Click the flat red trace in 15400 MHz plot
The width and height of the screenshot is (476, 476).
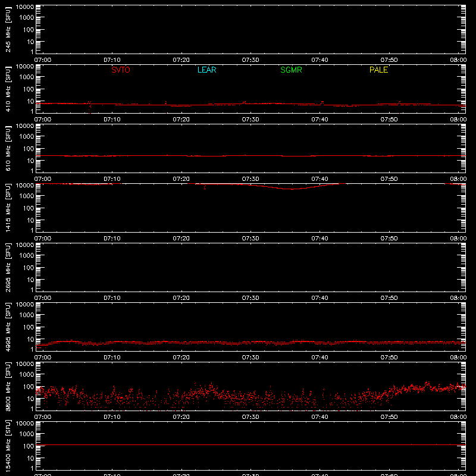250,444
